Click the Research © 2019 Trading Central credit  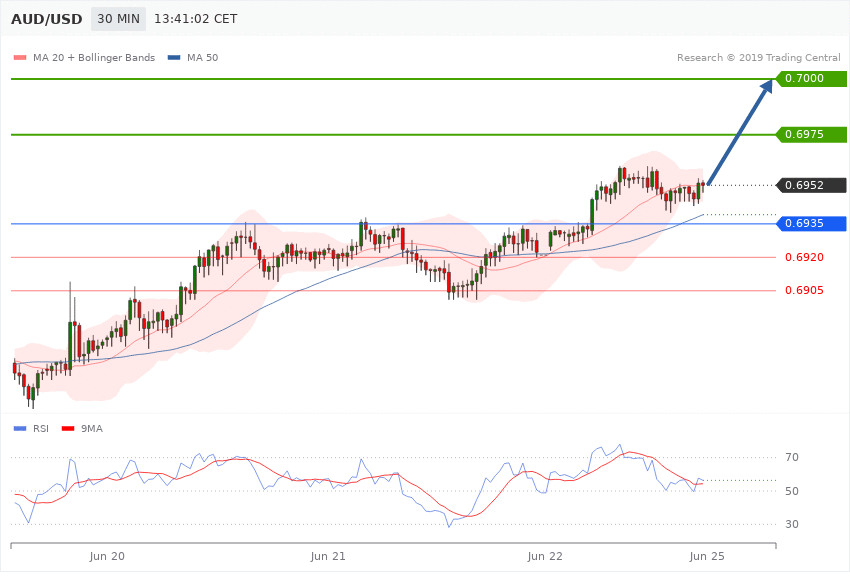758,57
